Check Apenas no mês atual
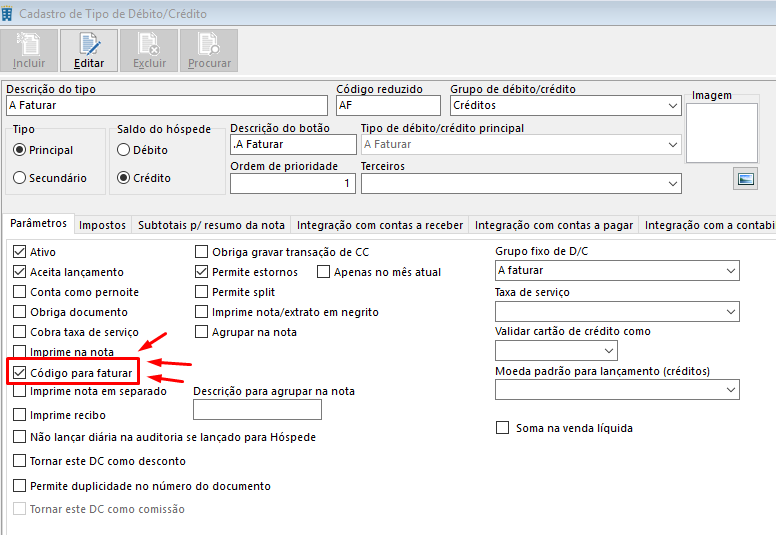This screenshot has width=776, height=535. [323, 272]
